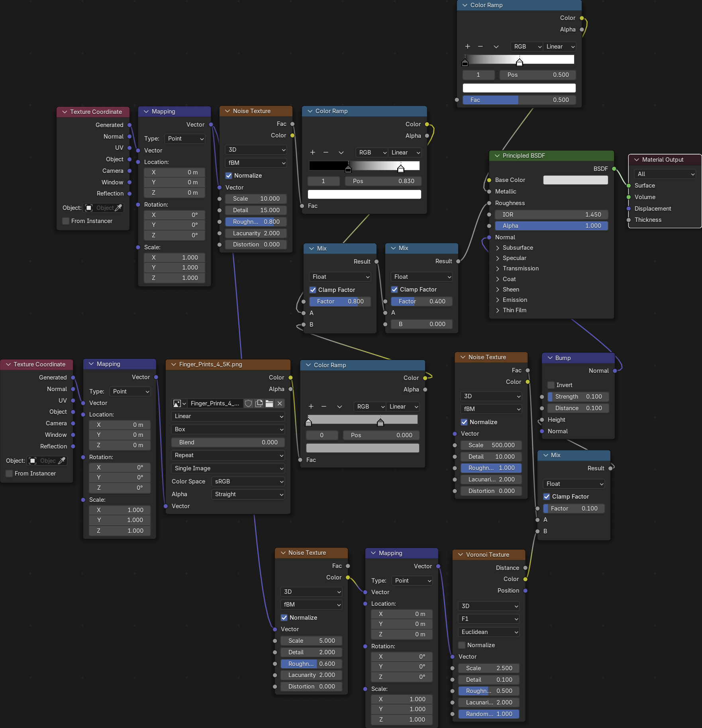
Task: Unlink image with X icon in Finger_Prints node
Action: pos(280,403)
